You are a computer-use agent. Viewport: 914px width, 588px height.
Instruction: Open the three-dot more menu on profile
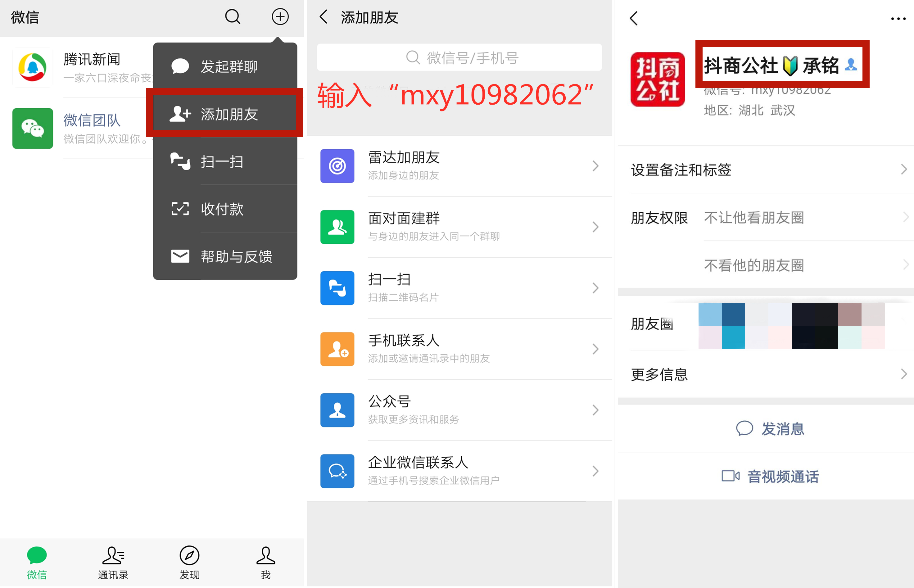point(898,18)
